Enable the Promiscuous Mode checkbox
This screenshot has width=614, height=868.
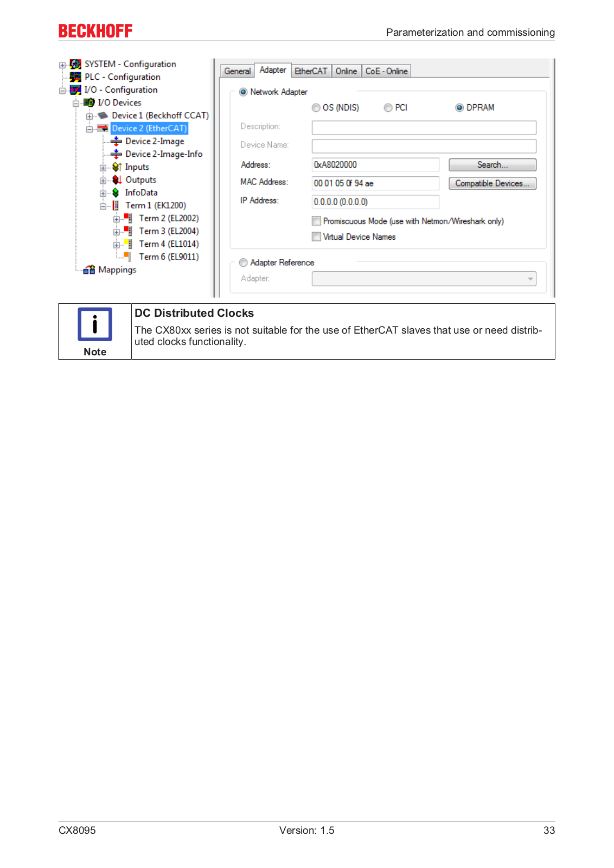tap(316, 221)
